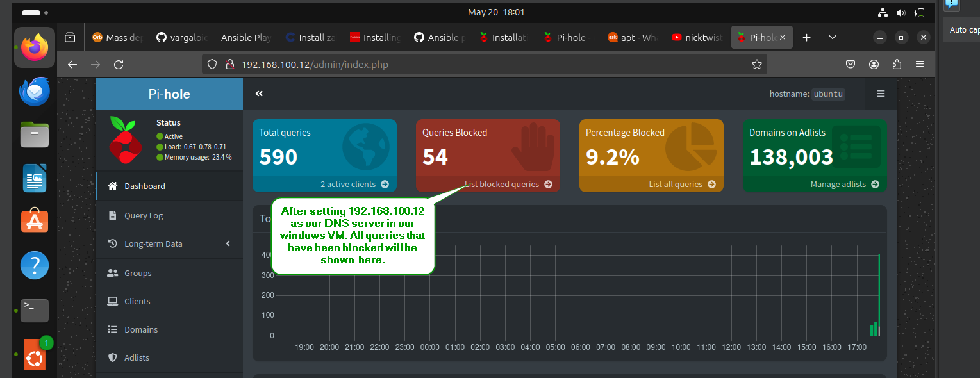980x378 pixels.
Task: Click the Clients laptop icon
Action: (x=113, y=301)
